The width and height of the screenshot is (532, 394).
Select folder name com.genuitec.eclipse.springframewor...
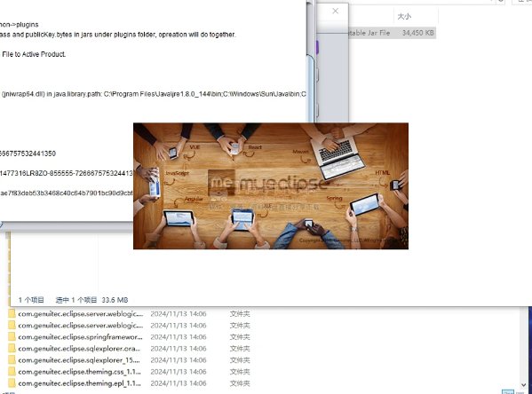pos(81,336)
